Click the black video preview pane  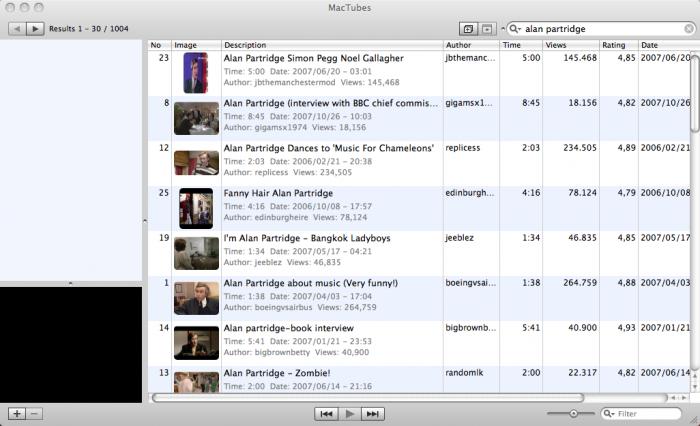click(x=71, y=345)
